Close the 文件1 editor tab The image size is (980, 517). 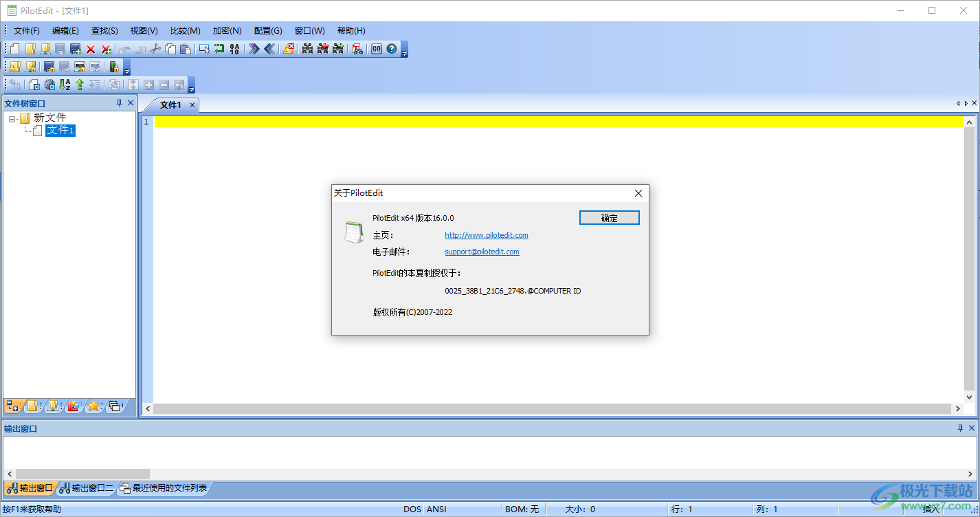coord(192,105)
